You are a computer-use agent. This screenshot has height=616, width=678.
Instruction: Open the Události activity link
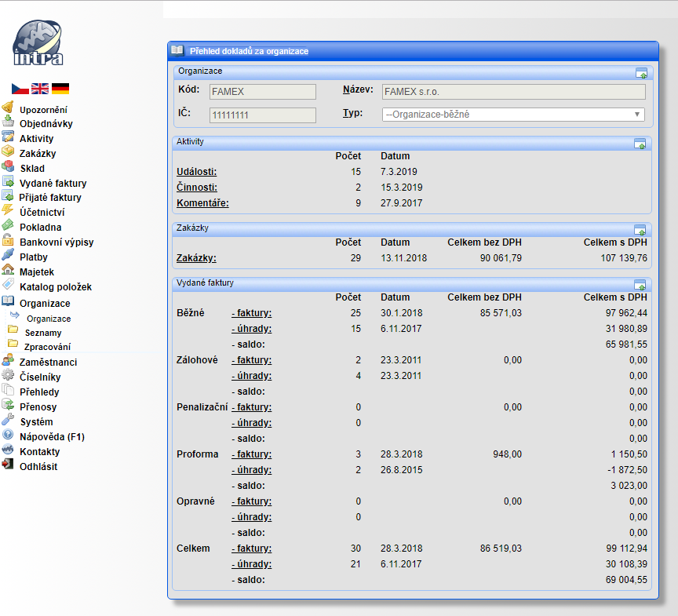pos(197,172)
